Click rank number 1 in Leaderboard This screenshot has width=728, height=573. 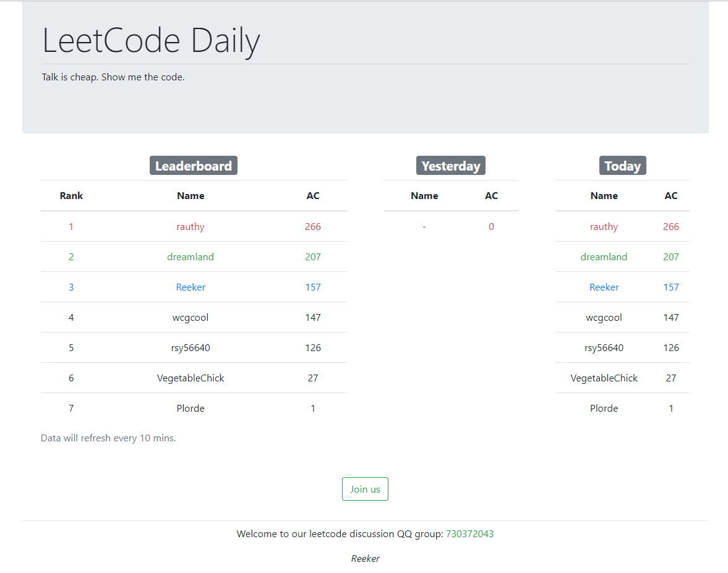(71, 226)
